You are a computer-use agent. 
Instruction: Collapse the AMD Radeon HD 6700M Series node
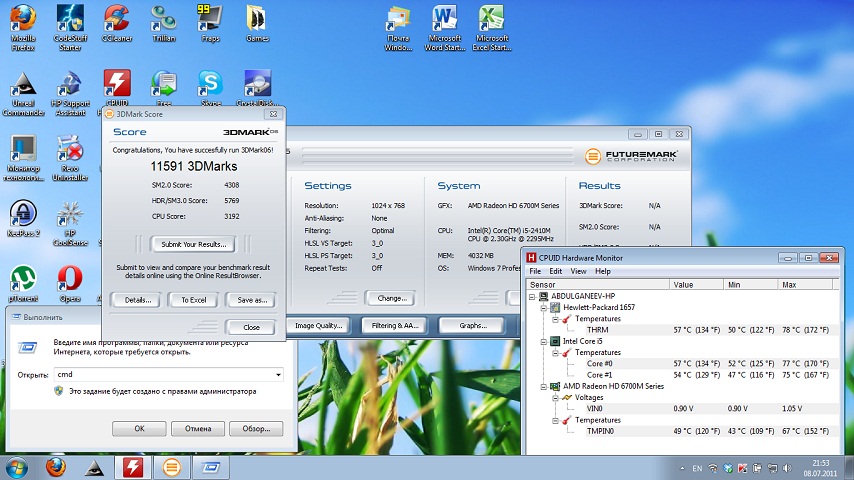point(544,387)
